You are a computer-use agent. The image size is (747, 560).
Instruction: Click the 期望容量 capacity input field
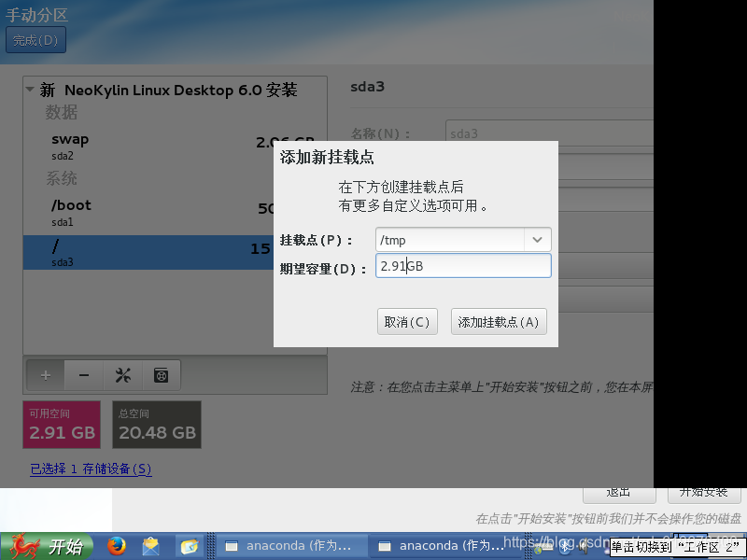click(463, 266)
